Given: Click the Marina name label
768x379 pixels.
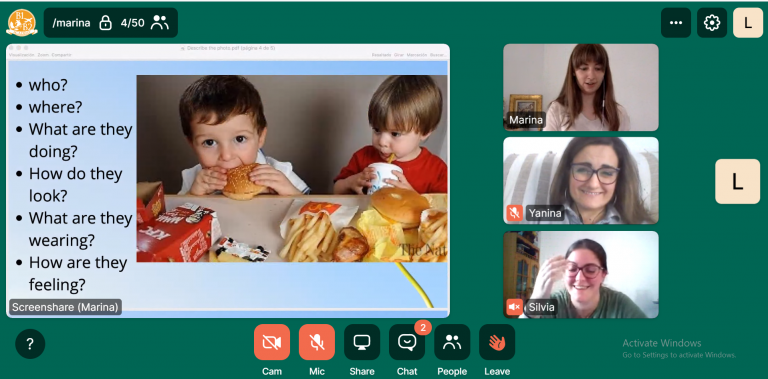Looking at the screenshot, I should [526, 120].
